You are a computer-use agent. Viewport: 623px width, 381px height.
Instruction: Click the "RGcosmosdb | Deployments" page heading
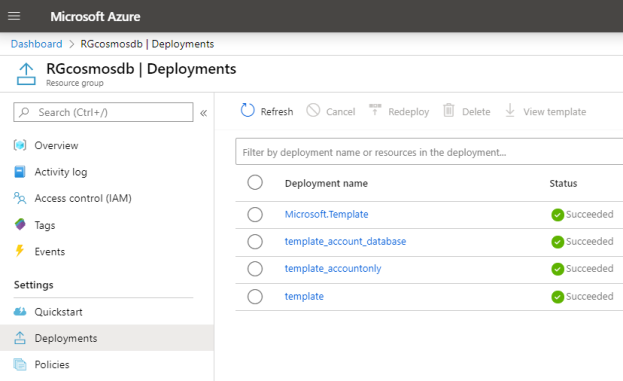click(x=141, y=69)
